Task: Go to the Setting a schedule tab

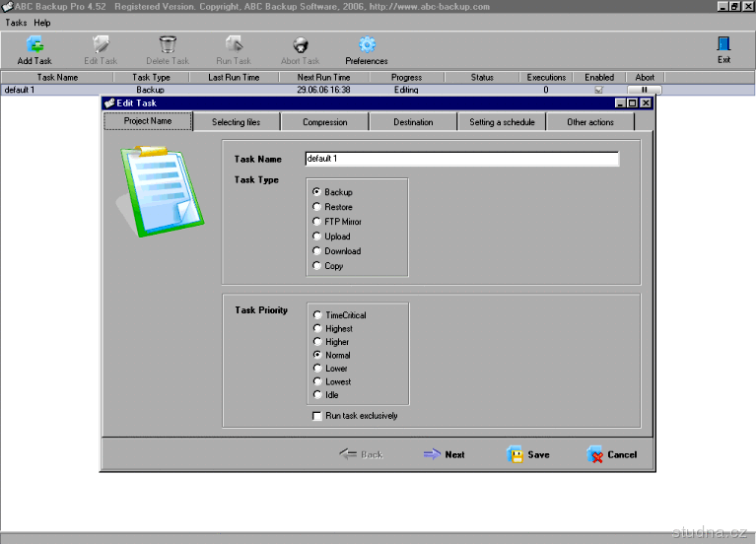Action: [502, 122]
